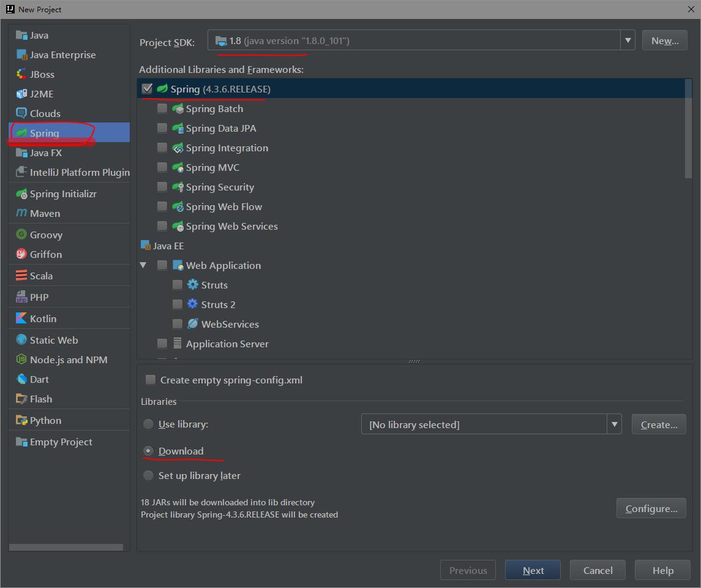Click the Struts 2 gear icon
701x588 pixels.
[193, 304]
